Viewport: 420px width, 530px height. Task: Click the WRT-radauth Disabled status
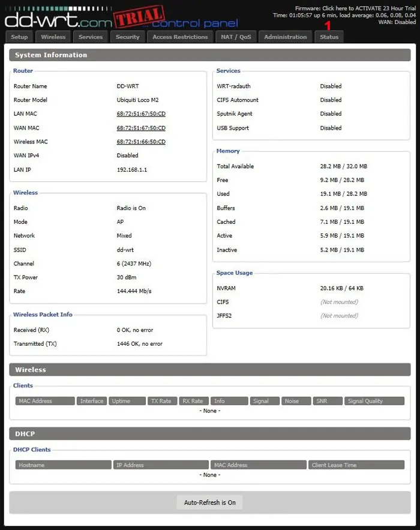[x=331, y=86]
